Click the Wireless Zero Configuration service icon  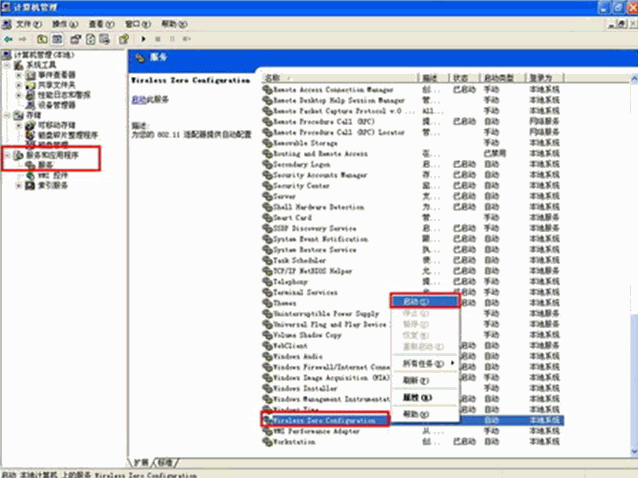(267, 421)
